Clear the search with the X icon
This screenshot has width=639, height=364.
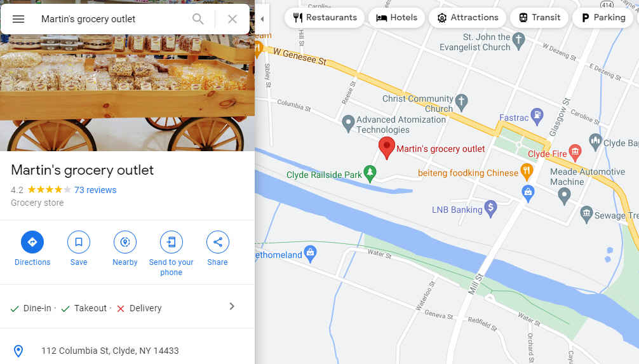(232, 19)
